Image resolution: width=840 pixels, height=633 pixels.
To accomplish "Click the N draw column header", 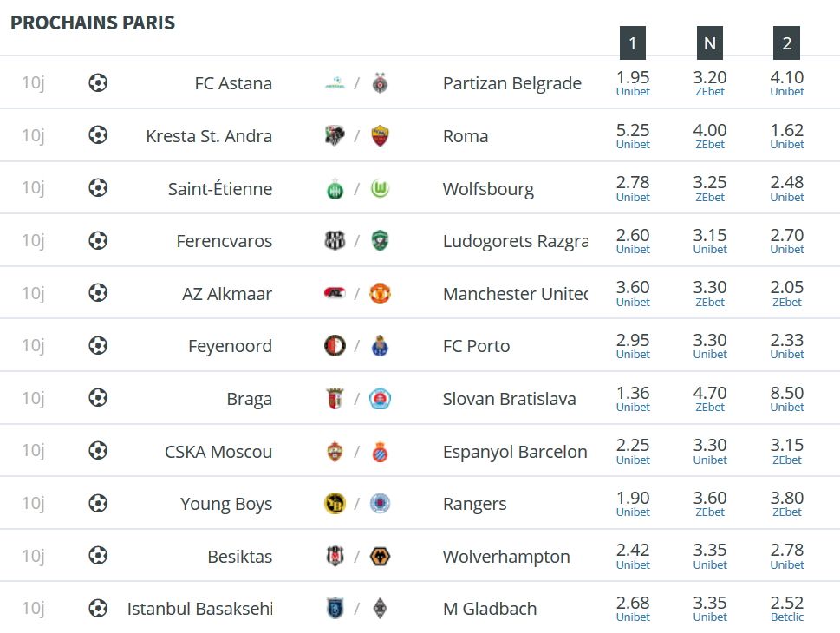I will click(710, 42).
